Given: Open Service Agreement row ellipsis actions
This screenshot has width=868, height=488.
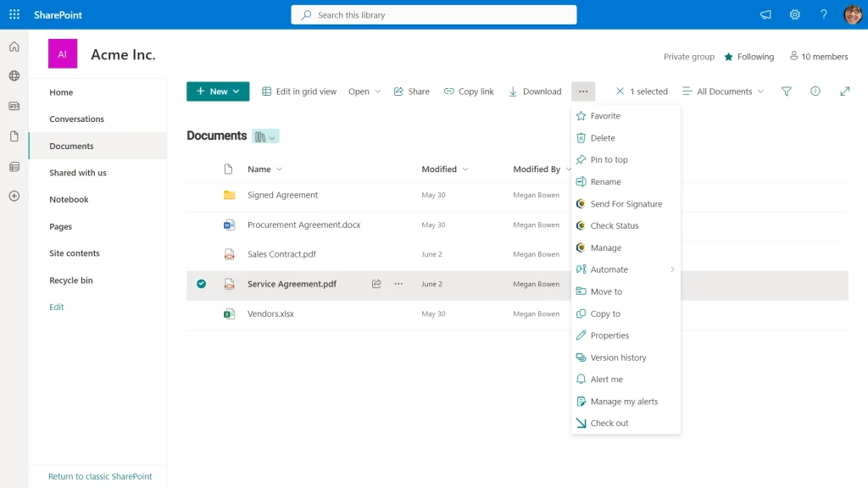Looking at the screenshot, I should (x=398, y=284).
